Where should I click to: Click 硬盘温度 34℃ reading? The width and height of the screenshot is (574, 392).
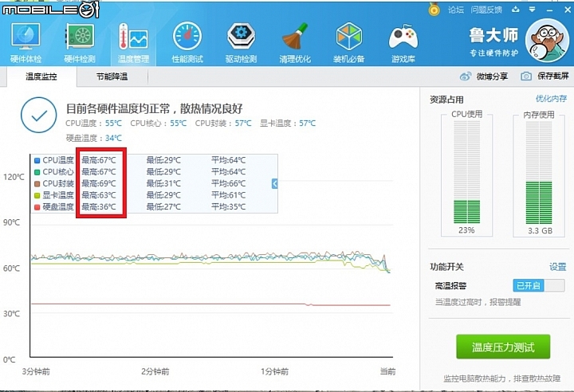coord(94,138)
